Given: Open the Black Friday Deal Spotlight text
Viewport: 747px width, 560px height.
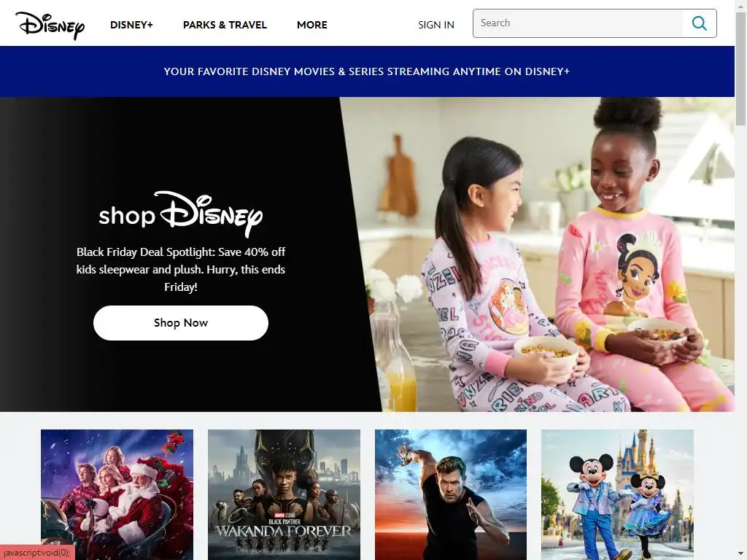Looking at the screenshot, I should click(181, 270).
